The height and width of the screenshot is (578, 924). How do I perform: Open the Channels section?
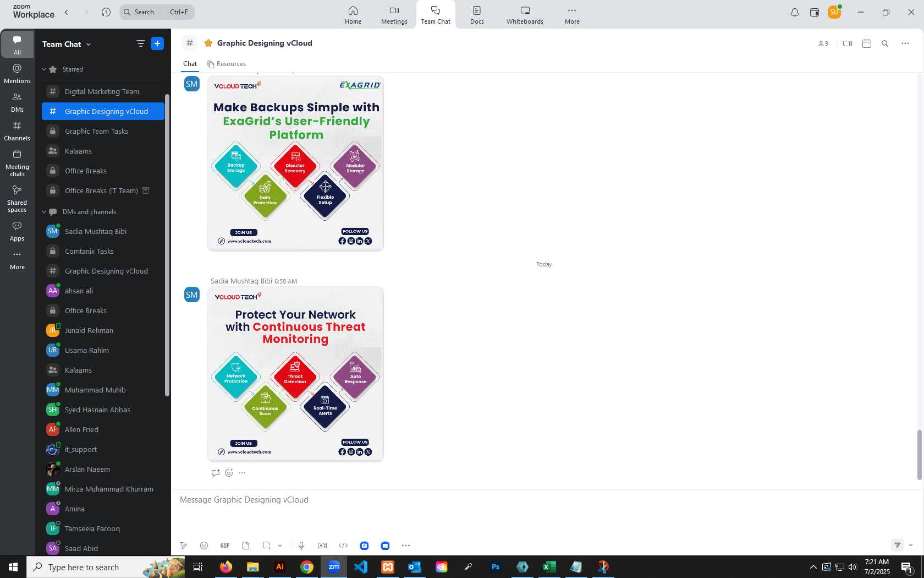tap(17, 131)
